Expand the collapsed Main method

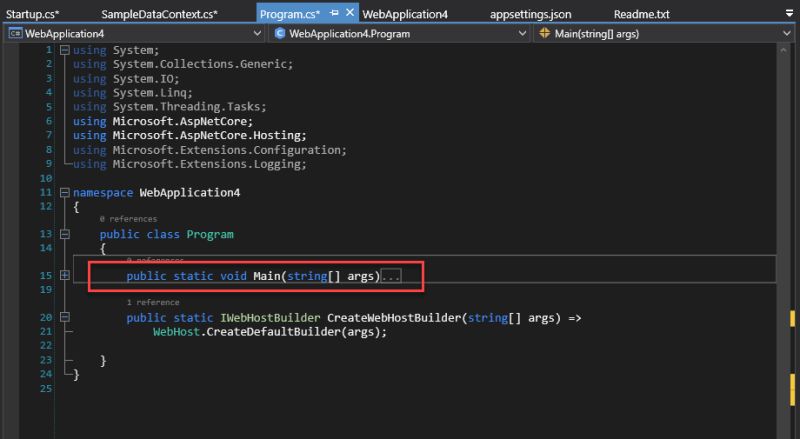[65, 276]
